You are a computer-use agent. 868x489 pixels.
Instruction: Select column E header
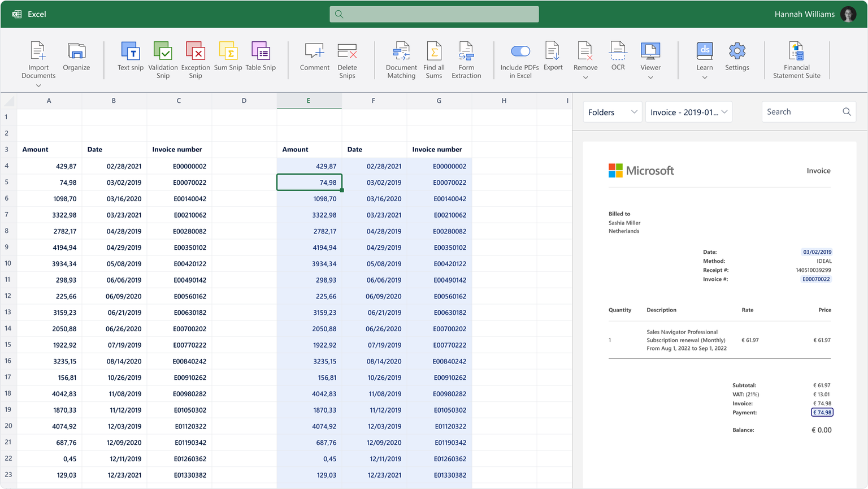[x=309, y=101]
